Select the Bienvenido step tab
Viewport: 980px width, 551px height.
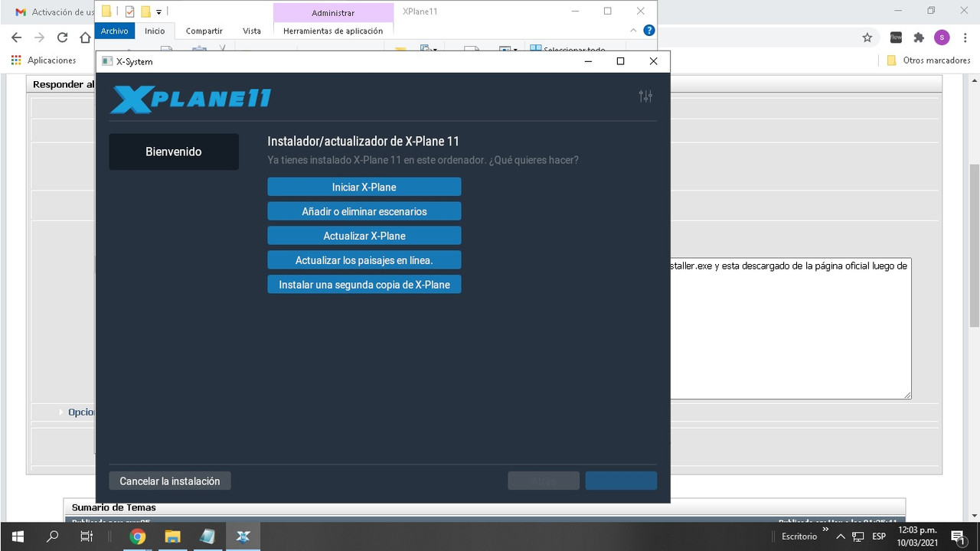click(174, 152)
